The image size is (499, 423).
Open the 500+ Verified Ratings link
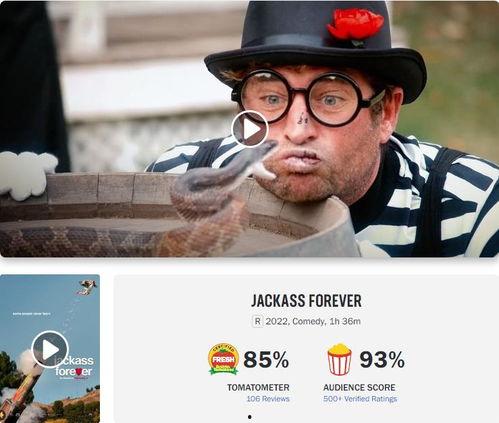tap(360, 399)
